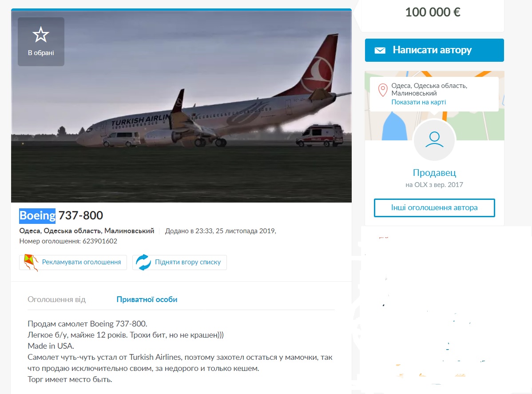Click the "на OLX з вер. 2017" text
The width and height of the screenshot is (532, 394).
point(434,185)
